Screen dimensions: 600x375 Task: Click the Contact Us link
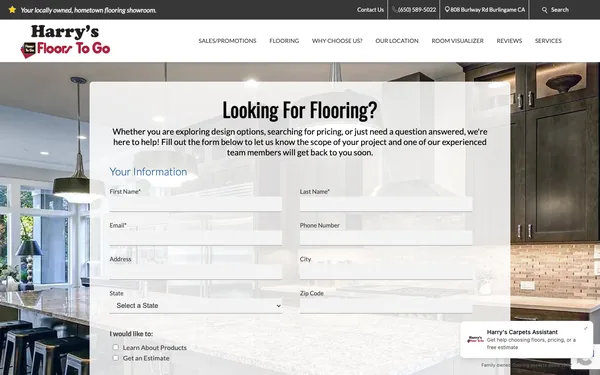point(370,10)
